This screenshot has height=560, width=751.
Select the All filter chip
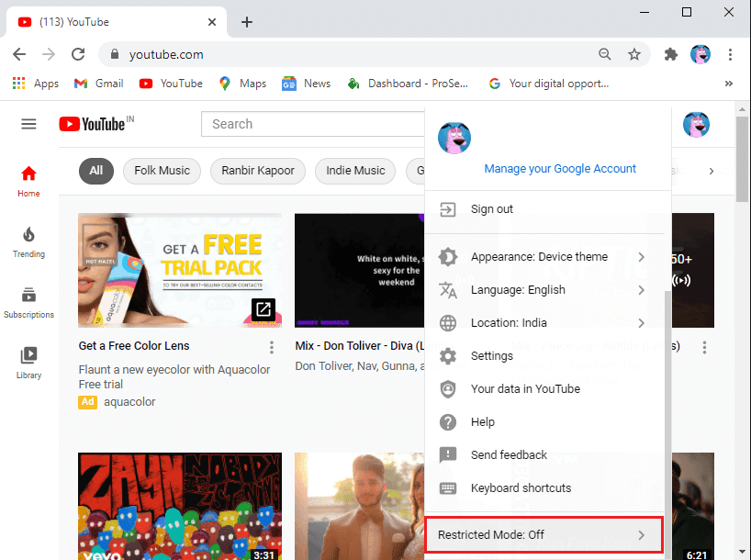pos(96,171)
